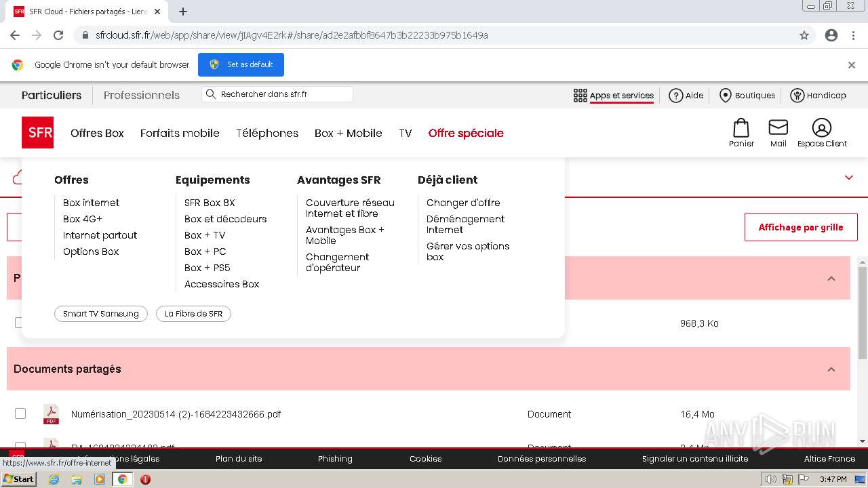This screenshot has height=488, width=868.
Task: Open the Offre spéciale menu
Action: pos(466,133)
